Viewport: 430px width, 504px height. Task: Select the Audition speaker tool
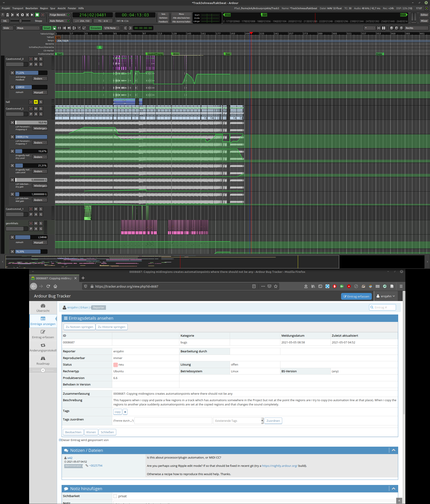[69, 28]
